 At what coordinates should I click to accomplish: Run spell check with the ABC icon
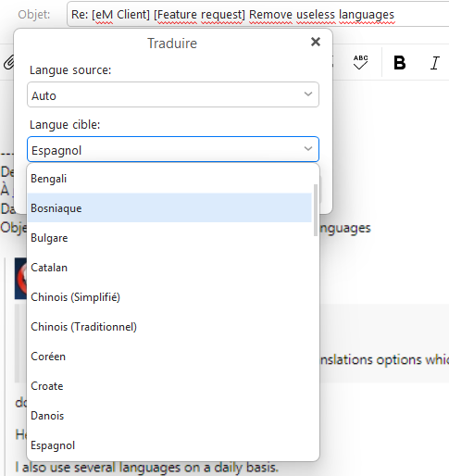pos(360,62)
